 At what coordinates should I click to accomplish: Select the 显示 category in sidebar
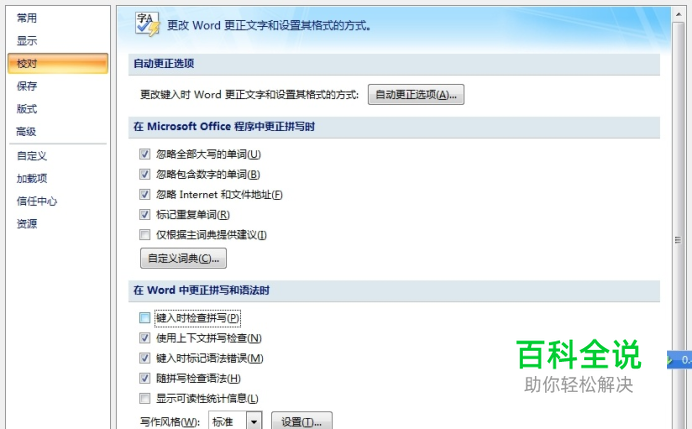pyautogui.click(x=26, y=41)
